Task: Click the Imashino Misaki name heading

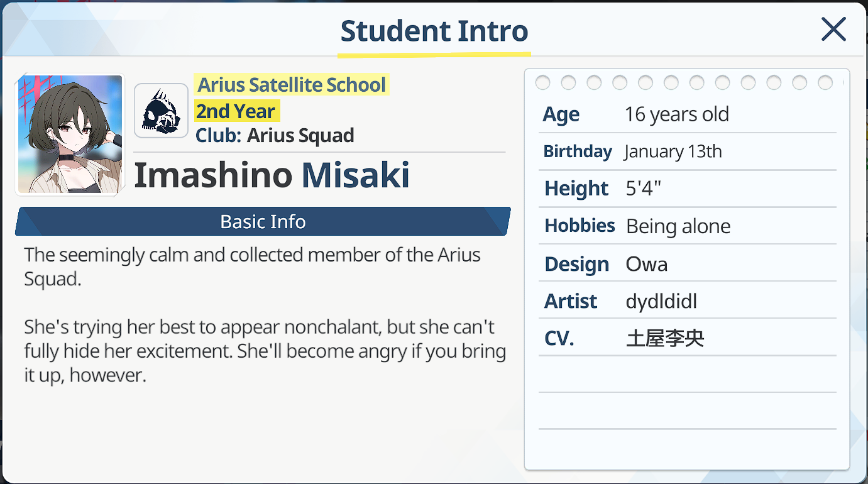Action: pyautogui.click(x=272, y=175)
